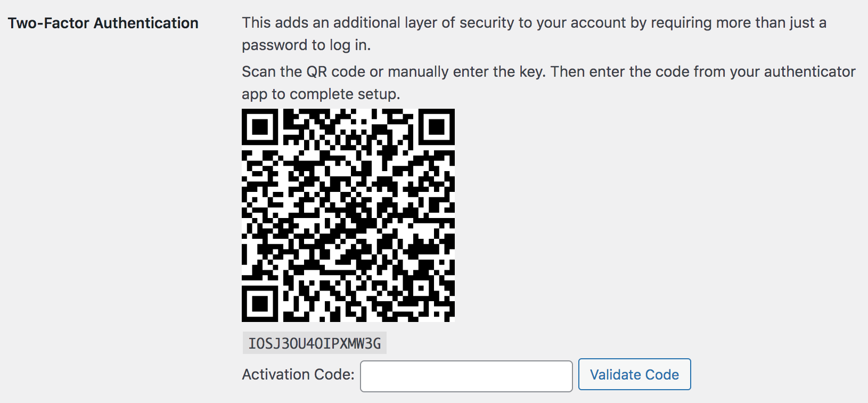Click the QR code's top-left finder square
The image size is (868, 403).
260,127
